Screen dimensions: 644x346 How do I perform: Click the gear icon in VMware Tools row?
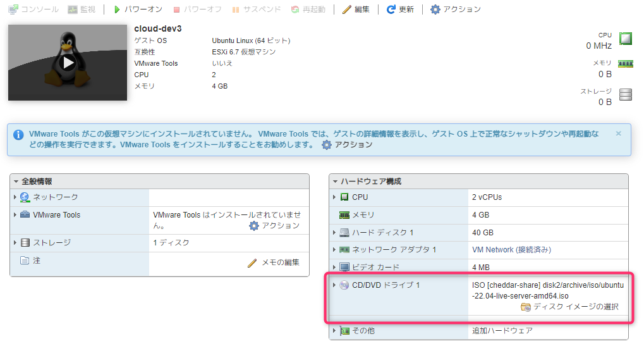coord(254,226)
